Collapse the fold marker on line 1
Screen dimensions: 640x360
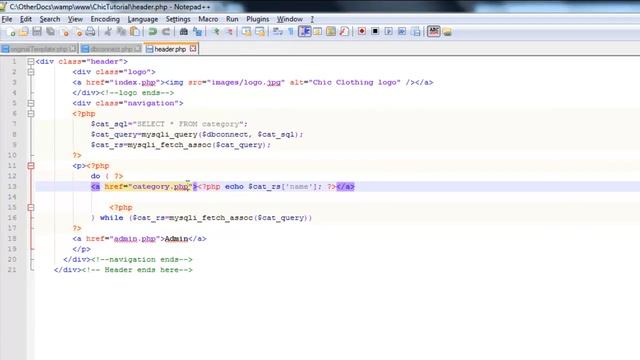point(31,62)
